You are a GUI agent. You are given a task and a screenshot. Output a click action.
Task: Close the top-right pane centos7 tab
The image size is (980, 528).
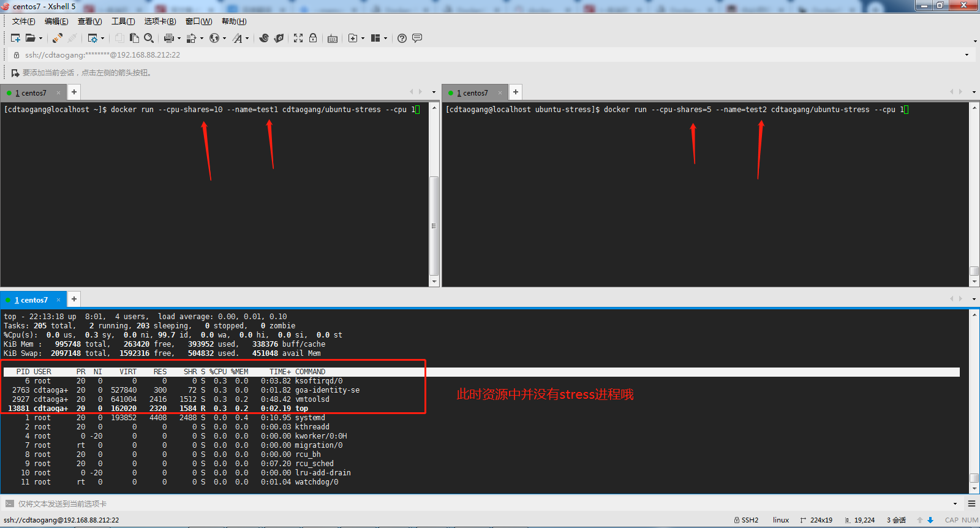(500, 93)
